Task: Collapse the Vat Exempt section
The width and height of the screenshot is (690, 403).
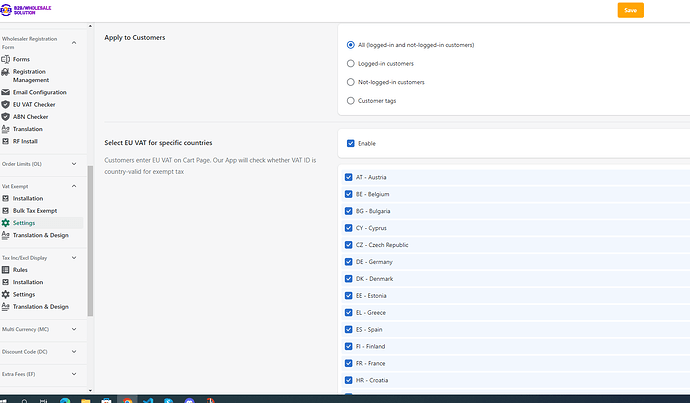Action: tap(74, 186)
